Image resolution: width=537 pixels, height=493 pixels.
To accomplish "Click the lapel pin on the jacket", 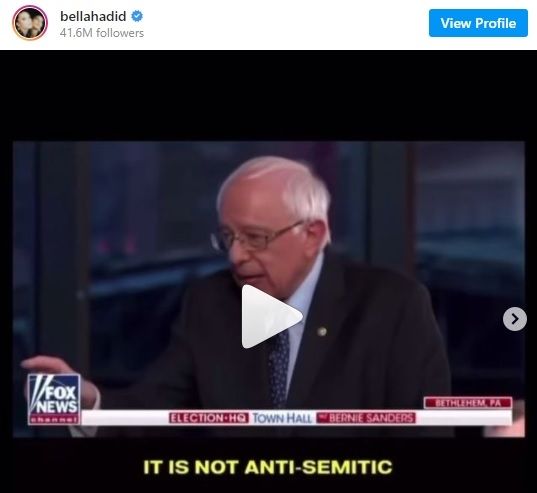I will (x=322, y=331).
